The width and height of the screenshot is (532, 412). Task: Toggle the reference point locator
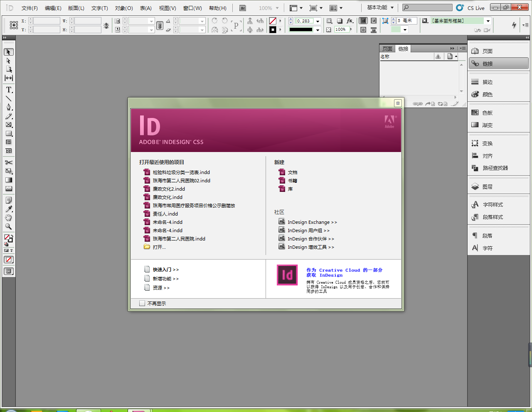click(14, 25)
